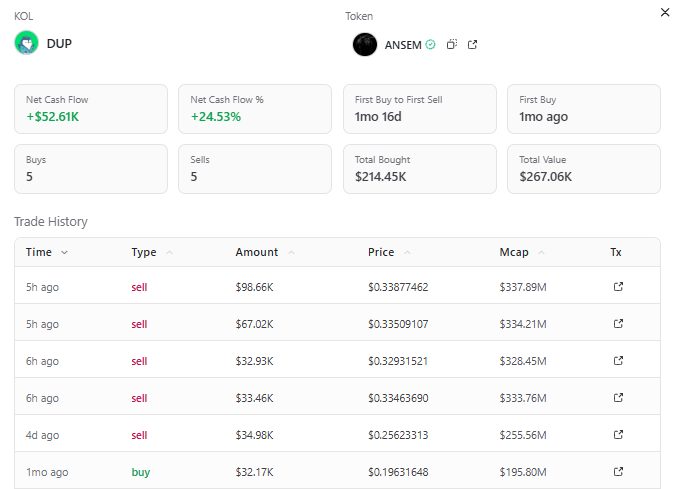Copy the ANSEM token address
The image size is (679, 489).
click(452, 44)
